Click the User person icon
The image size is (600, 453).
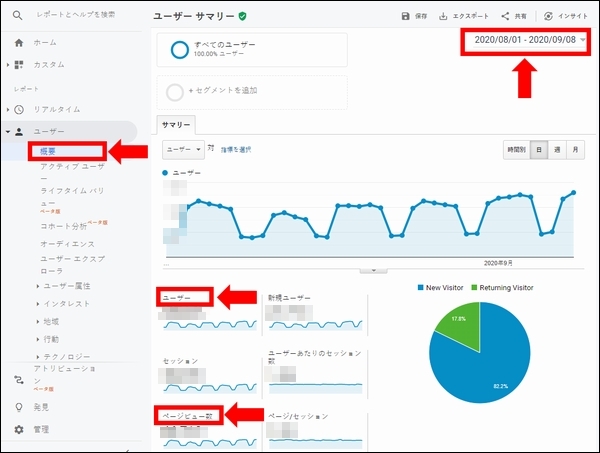point(19,132)
